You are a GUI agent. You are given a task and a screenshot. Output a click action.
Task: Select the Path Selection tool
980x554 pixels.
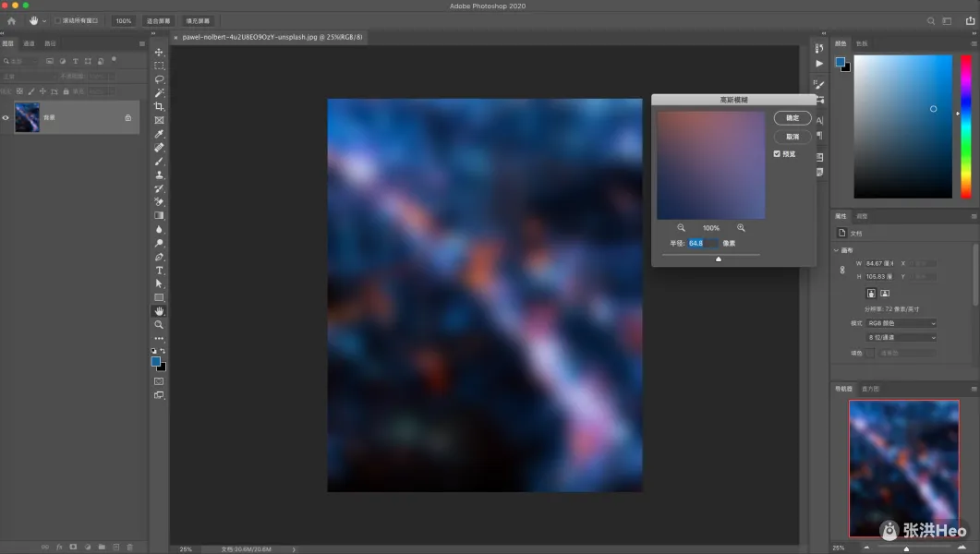click(x=159, y=283)
